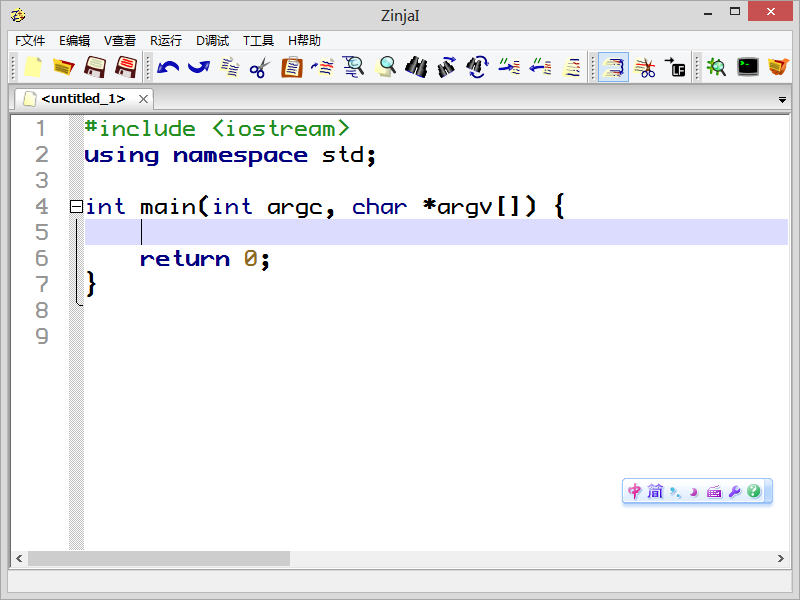The height and width of the screenshot is (600, 800).
Task: Toggle the half-moon width mode on IME bar
Action: pos(694,492)
